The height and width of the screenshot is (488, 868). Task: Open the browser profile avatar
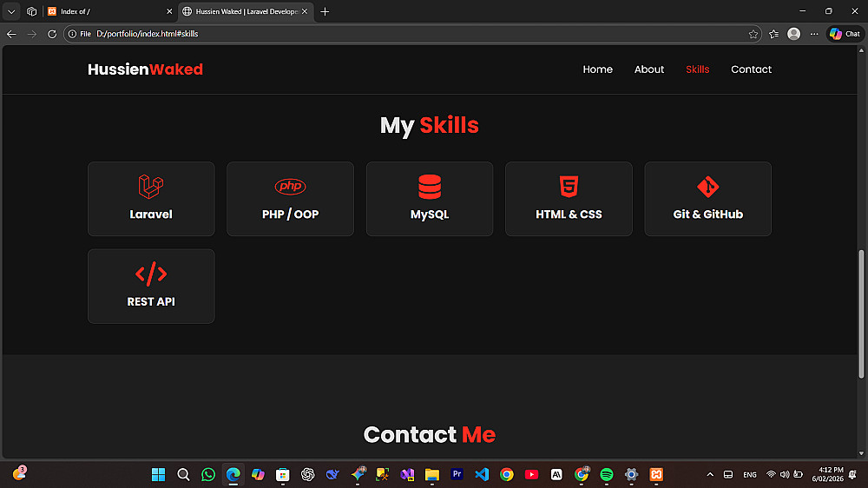pos(794,34)
